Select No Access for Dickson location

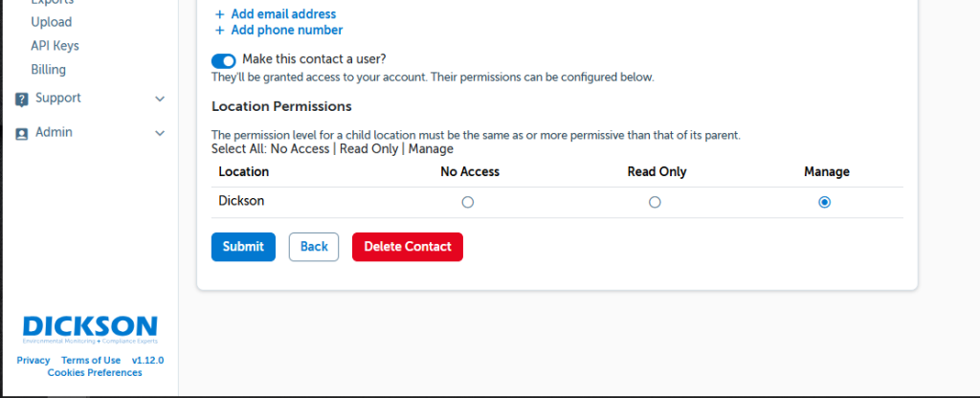click(468, 202)
